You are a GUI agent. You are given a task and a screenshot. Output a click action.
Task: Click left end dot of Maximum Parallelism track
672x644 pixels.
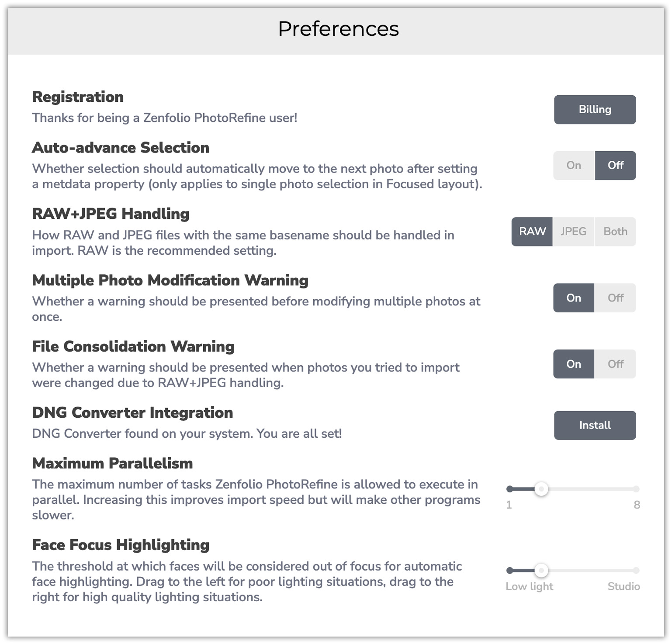[509, 489]
